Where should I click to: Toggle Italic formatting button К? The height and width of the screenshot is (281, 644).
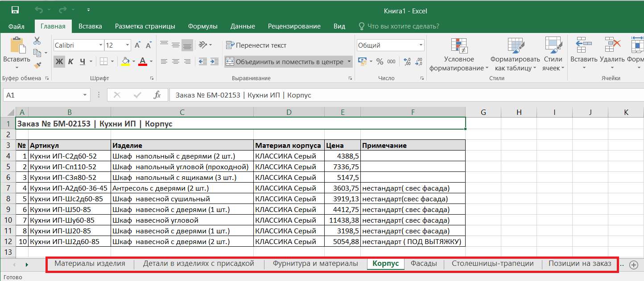click(x=70, y=61)
